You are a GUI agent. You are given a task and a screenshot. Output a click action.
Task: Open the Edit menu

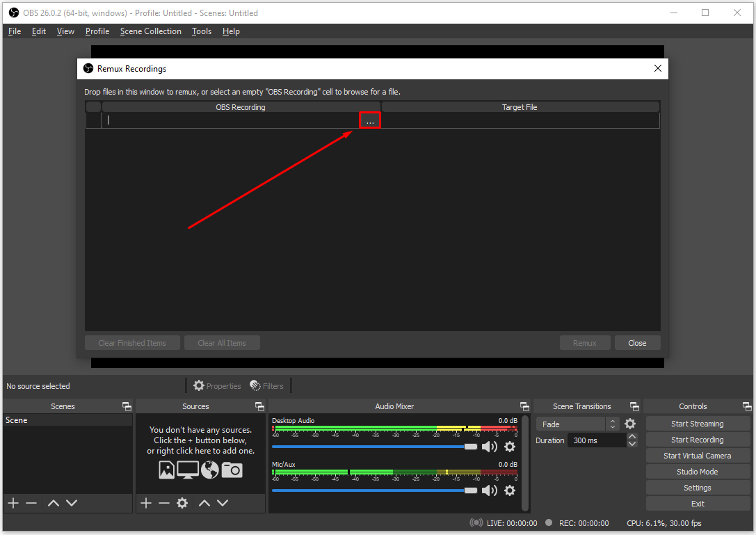(x=38, y=31)
